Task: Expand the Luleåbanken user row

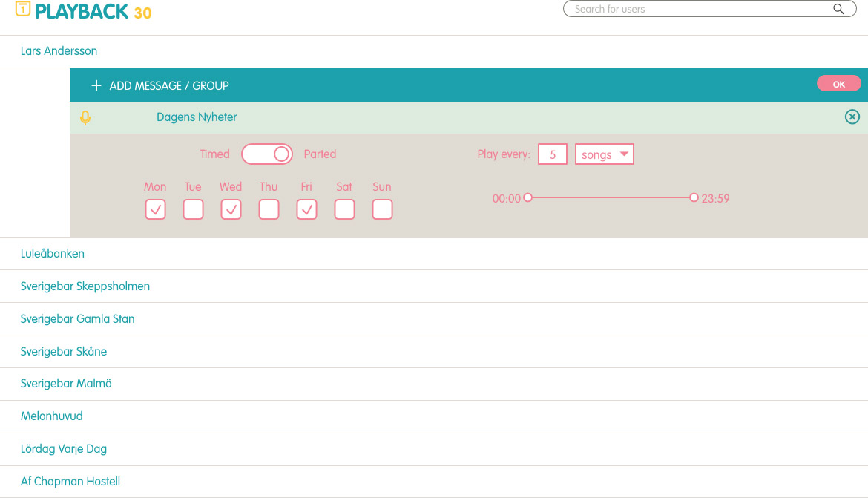Action: tap(434, 254)
